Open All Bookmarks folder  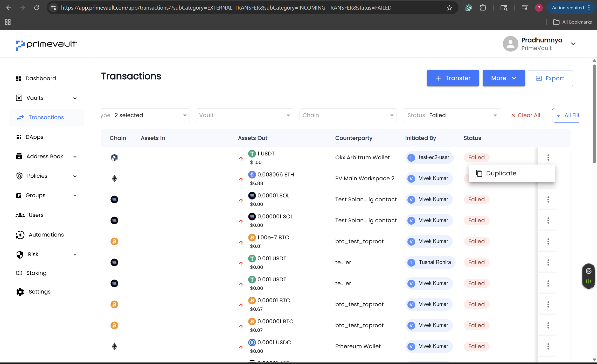point(572,22)
